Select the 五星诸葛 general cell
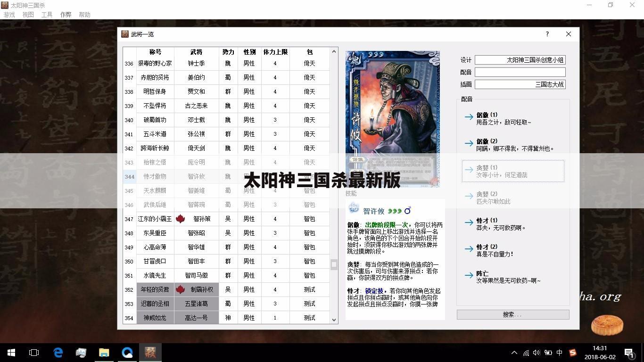Screen dimensions: 644x362 click(x=196, y=304)
